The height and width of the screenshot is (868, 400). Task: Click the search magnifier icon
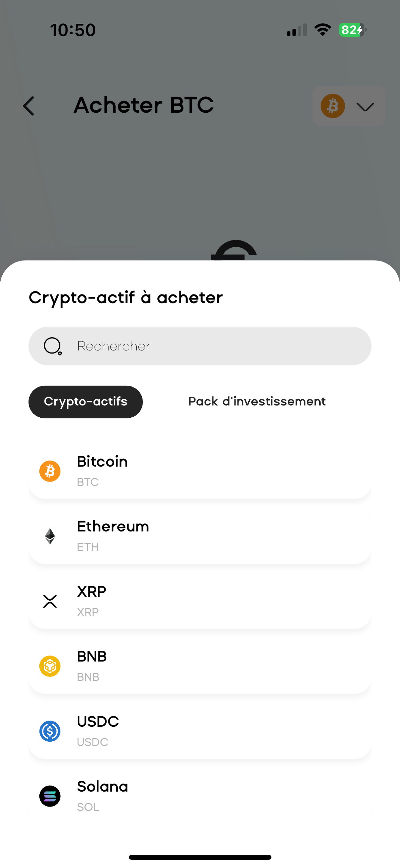pos(53,346)
